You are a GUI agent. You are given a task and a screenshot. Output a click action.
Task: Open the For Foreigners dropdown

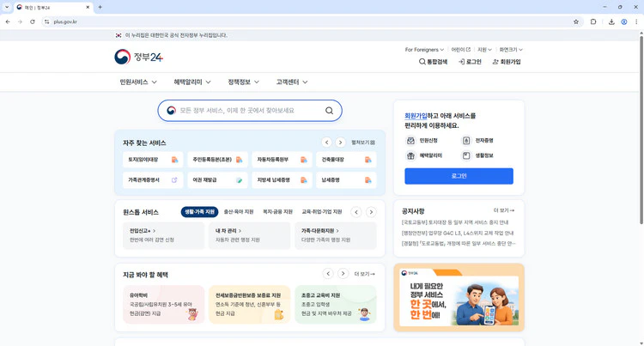(424, 50)
